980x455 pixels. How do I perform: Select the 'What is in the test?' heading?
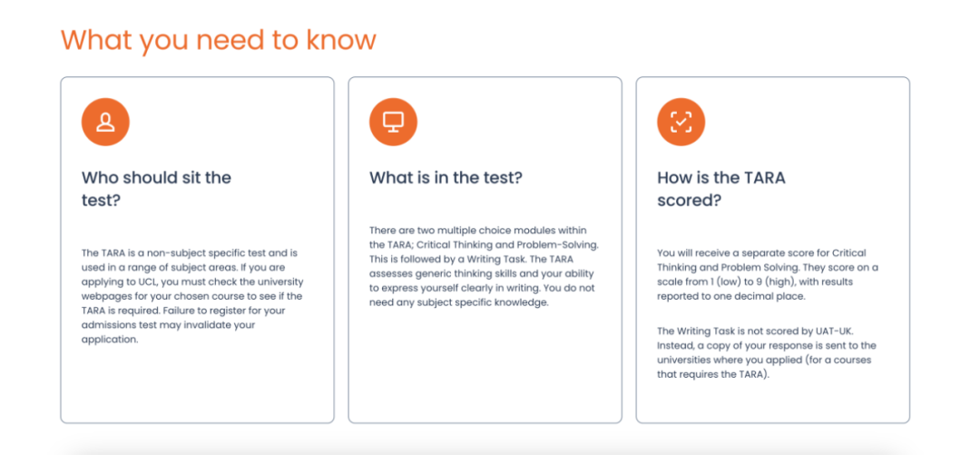(446, 178)
